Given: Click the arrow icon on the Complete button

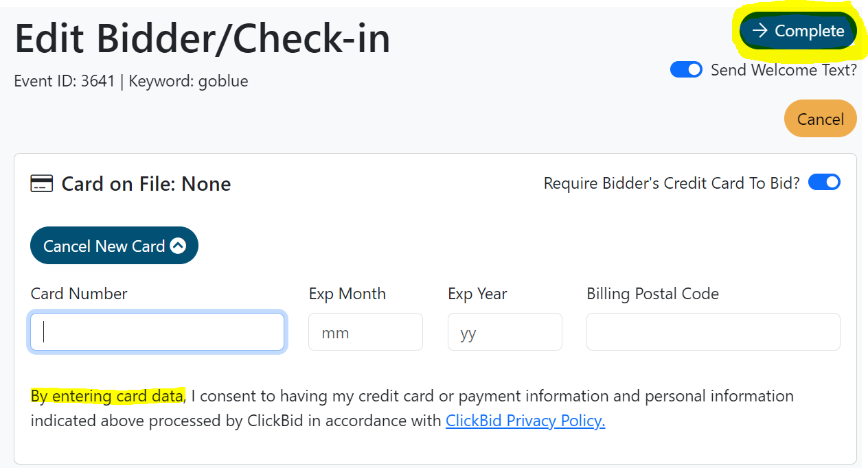Looking at the screenshot, I should click(759, 31).
